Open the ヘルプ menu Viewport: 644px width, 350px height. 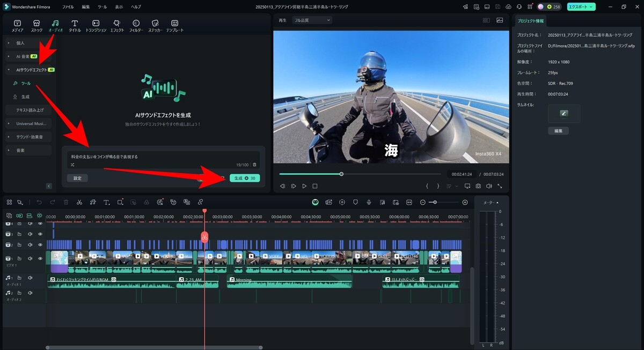tap(136, 6)
